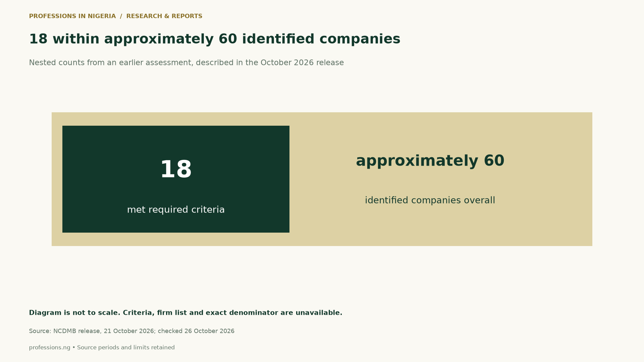Open the Research & Reports breadcrumb
Image resolution: width=644 pixels, height=362 pixels.
click(x=164, y=16)
